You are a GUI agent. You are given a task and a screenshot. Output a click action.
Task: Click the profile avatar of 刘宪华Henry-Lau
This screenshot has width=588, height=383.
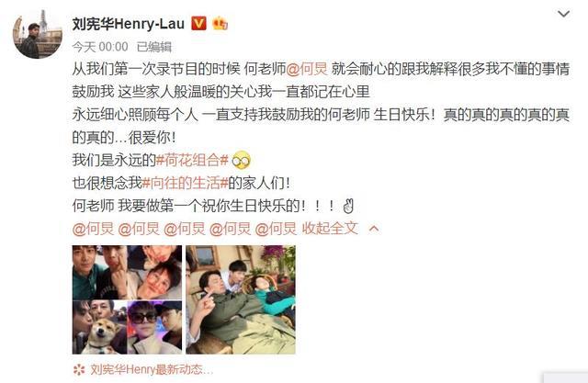point(38,34)
